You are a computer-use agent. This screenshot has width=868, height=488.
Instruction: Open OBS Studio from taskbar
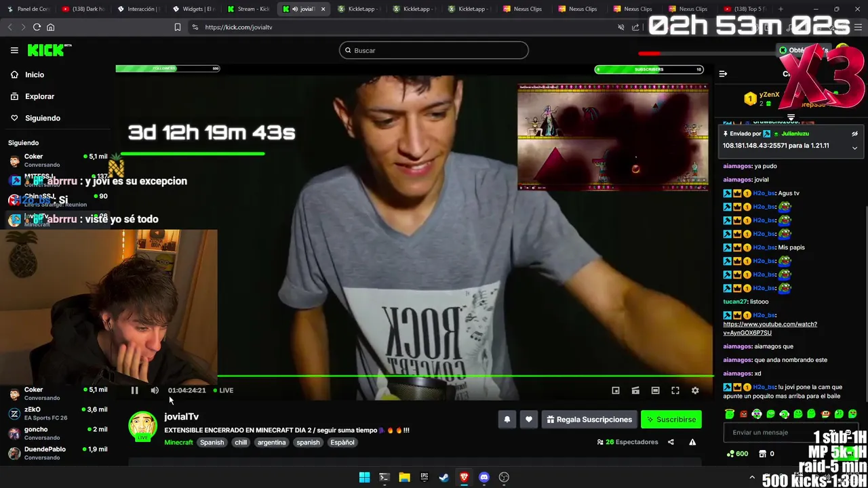click(x=504, y=477)
